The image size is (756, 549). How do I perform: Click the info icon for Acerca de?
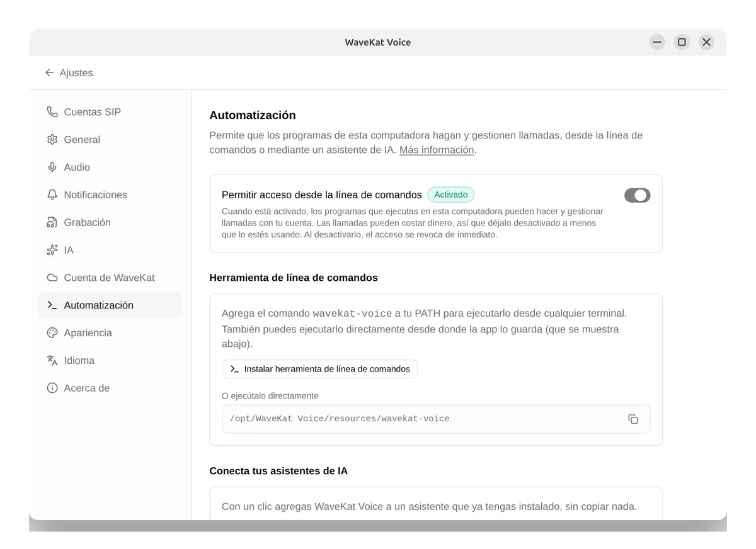click(x=52, y=388)
